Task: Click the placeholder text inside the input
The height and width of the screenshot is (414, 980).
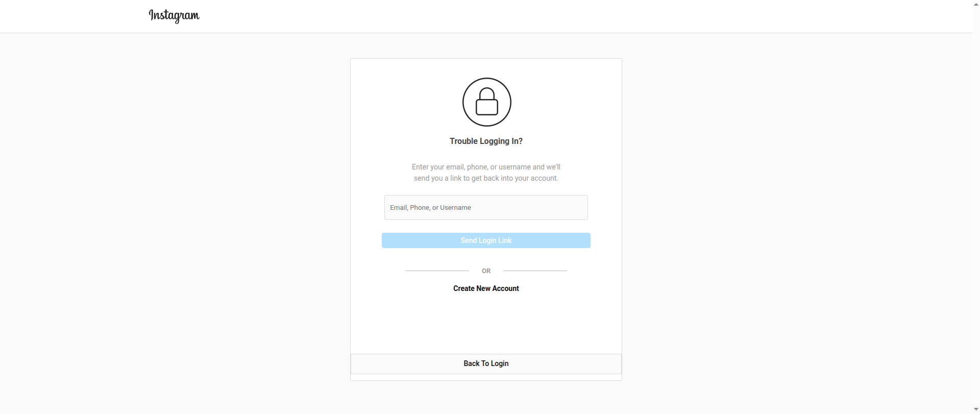Action: pos(430,207)
